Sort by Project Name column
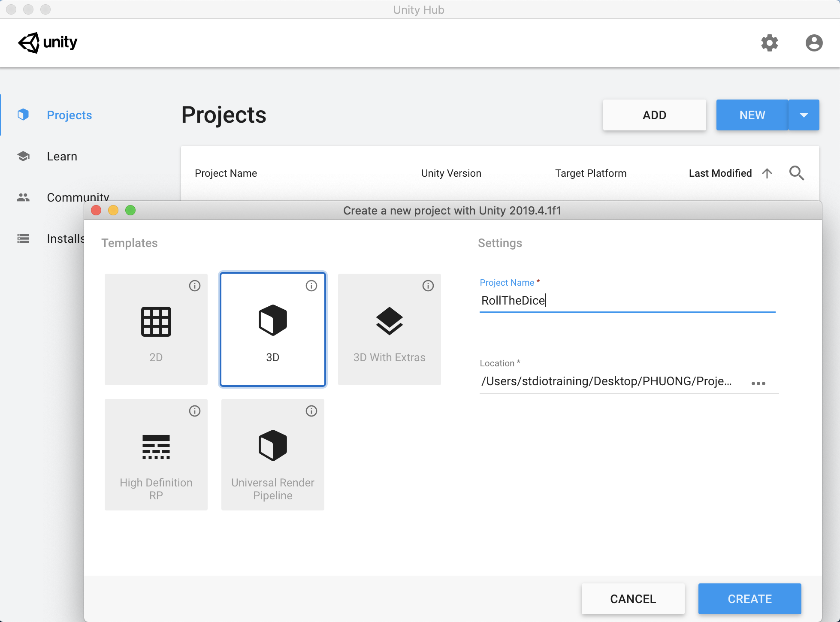Image resolution: width=840 pixels, height=622 pixels. click(x=226, y=173)
